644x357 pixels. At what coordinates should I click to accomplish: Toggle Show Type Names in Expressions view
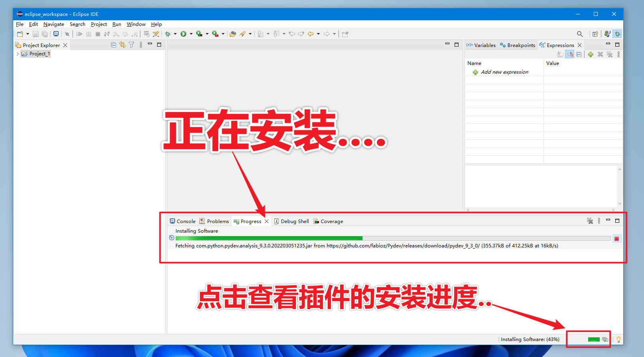pyautogui.click(x=560, y=55)
